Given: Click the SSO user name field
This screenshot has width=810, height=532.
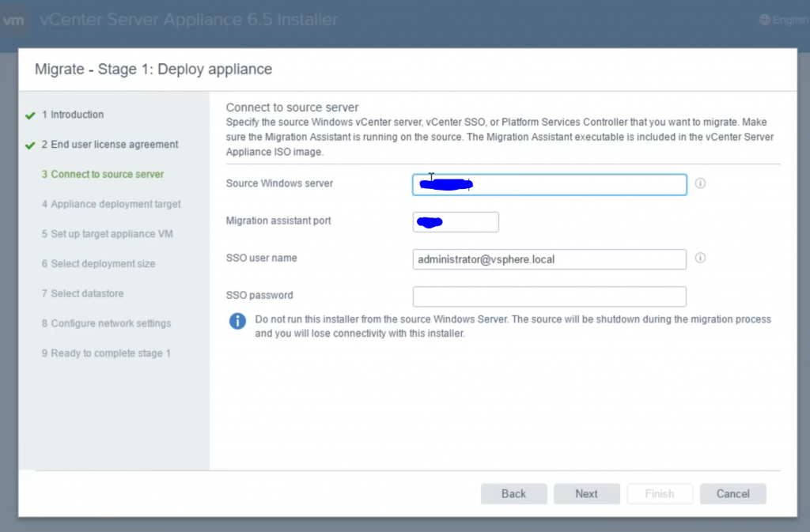Looking at the screenshot, I should [x=550, y=259].
